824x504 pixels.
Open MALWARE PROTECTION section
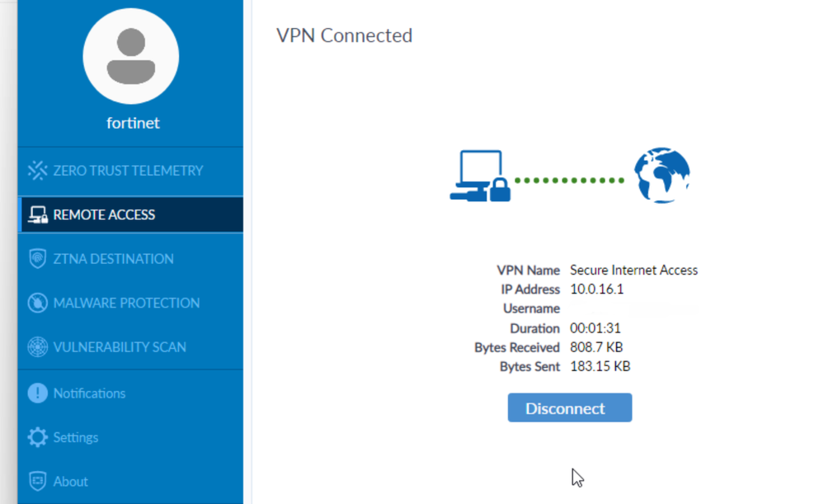126,304
